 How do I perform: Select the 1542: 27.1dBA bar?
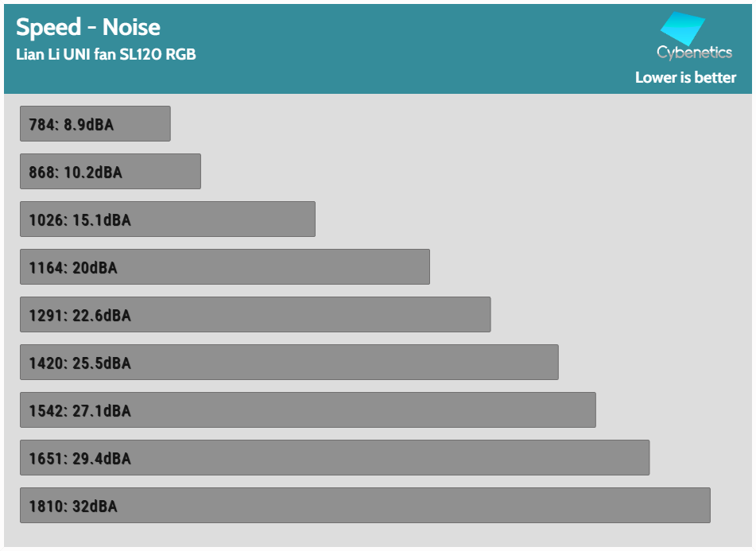pyautogui.click(x=308, y=410)
